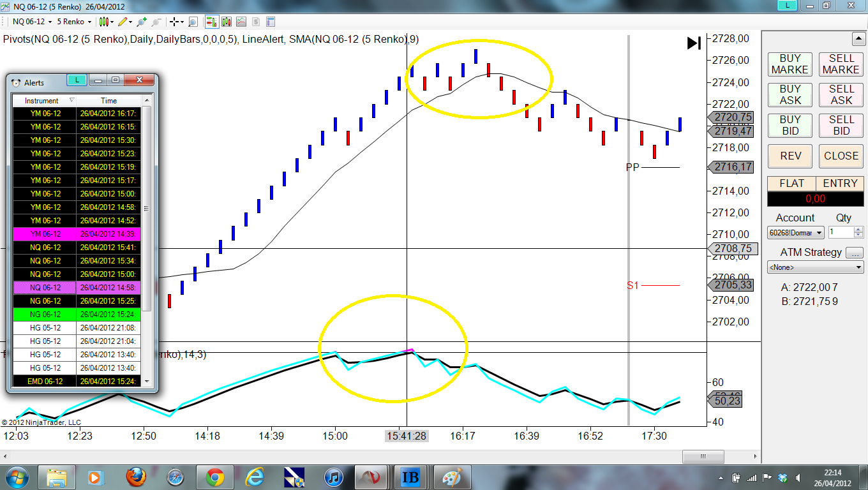Click the BUY ASK button
Image resolution: width=868 pixels, height=490 pixels.
coord(789,94)
